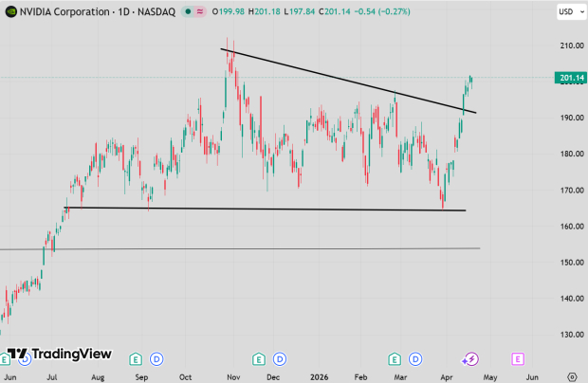Click the May label on time axis
Image resolution: width=588 pixels, height=383 pixels.
click(489, 377)
